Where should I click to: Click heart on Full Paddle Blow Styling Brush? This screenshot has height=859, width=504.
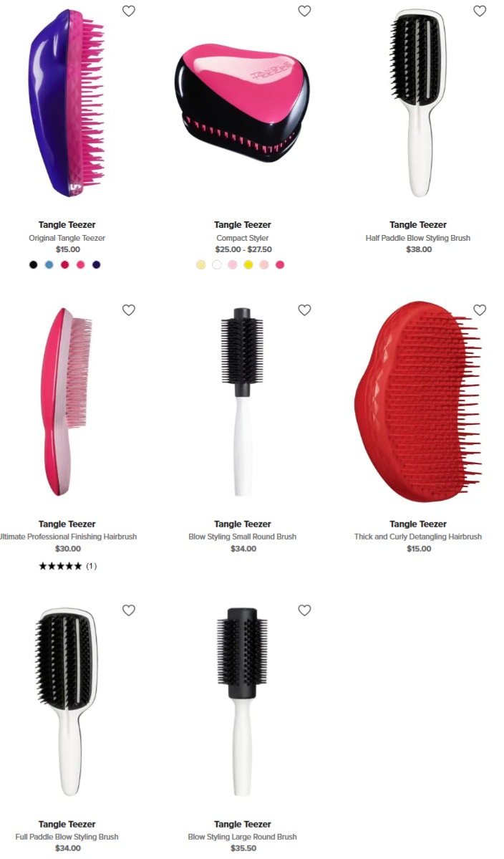point(129,610)
